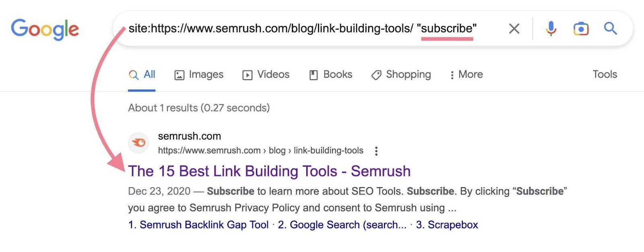Image resolution: width=644 pixels, height=252 pixels.
Task: Clear the search query with the X icon
Action: pyautogui.click(x=514, y=28)
